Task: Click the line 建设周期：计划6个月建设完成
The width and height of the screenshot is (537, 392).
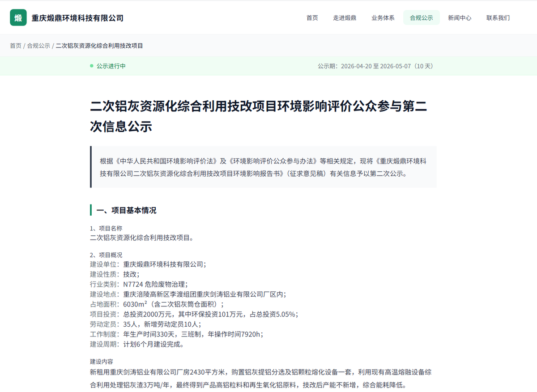Action: pos(137,344)
